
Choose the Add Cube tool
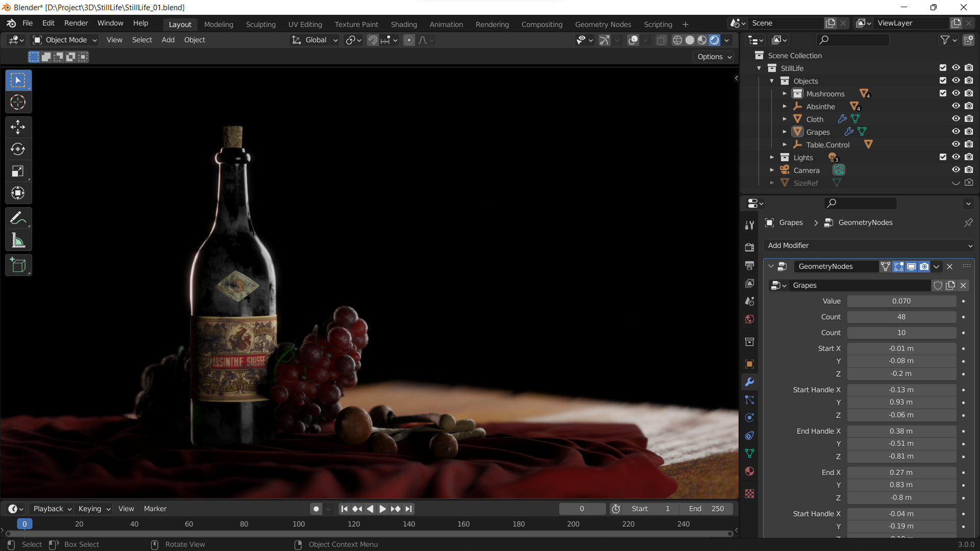tap(18, 265)
